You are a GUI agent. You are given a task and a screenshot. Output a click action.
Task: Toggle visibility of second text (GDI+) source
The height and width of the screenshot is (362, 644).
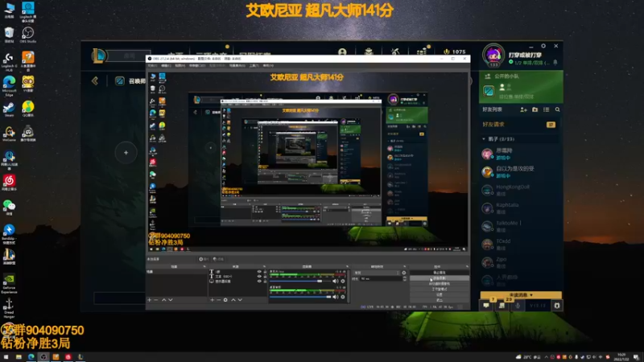click(x=259, y=277)
